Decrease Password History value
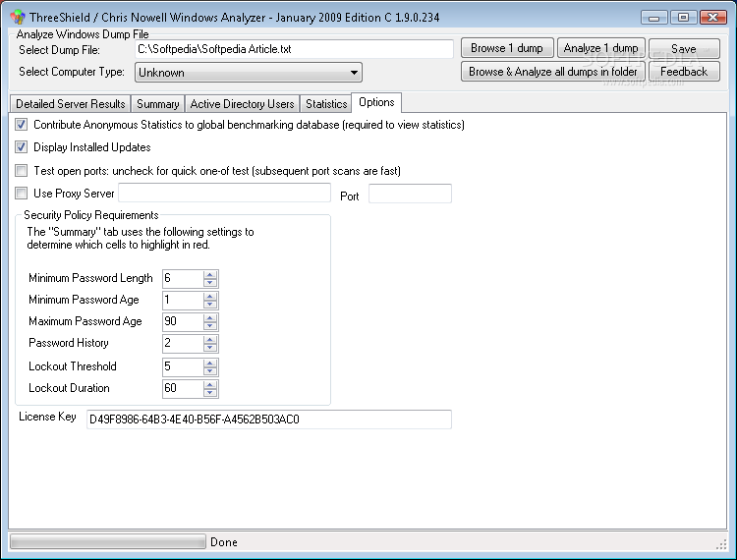 pyautogui.click(x=210, y=347)
